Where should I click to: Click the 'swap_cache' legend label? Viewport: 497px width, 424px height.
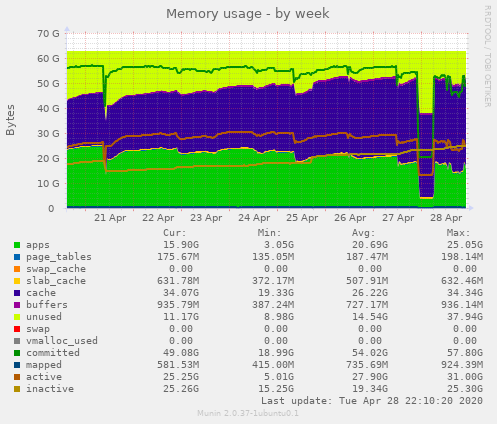[56, 269]
